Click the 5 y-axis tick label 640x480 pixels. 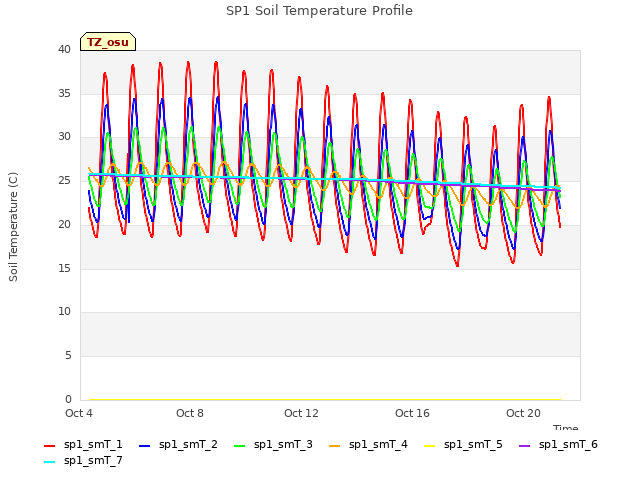[x=68, y=356]
